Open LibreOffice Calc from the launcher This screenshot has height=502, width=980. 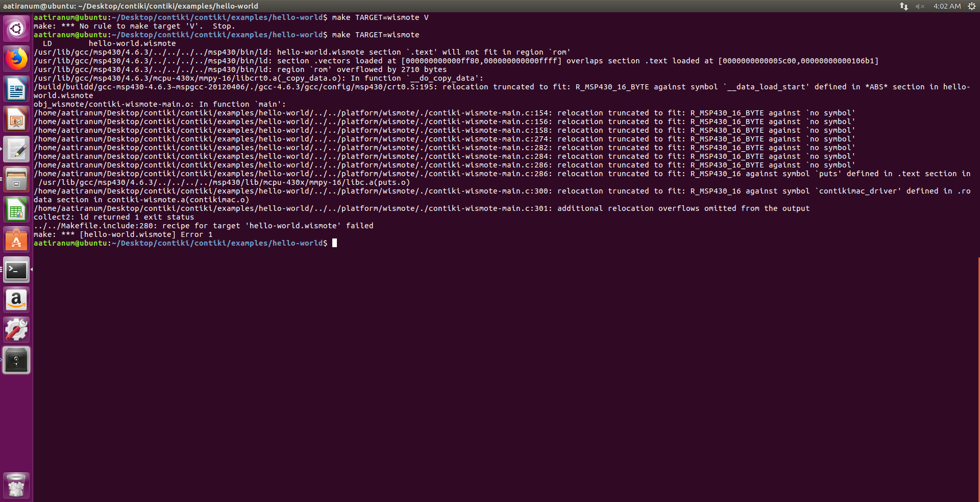[16, 209]
